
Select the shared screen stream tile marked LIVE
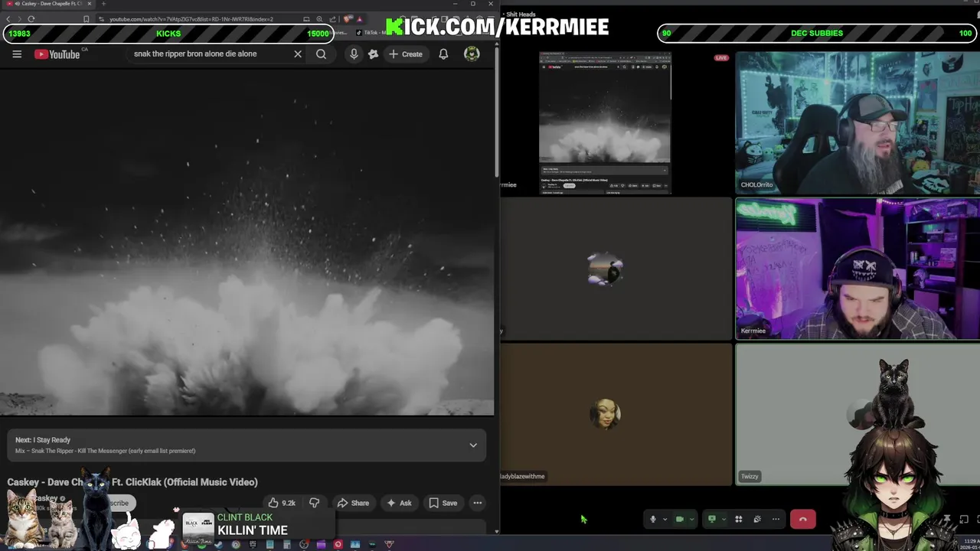[x=616, y=122]
